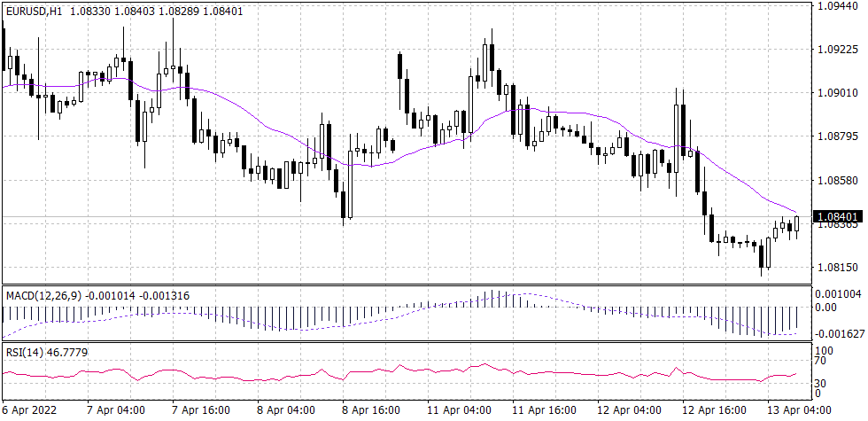Viewport: 868px width, 421px height.
Task: Click the 1.09010 price scale value
Action: (837, 93)
